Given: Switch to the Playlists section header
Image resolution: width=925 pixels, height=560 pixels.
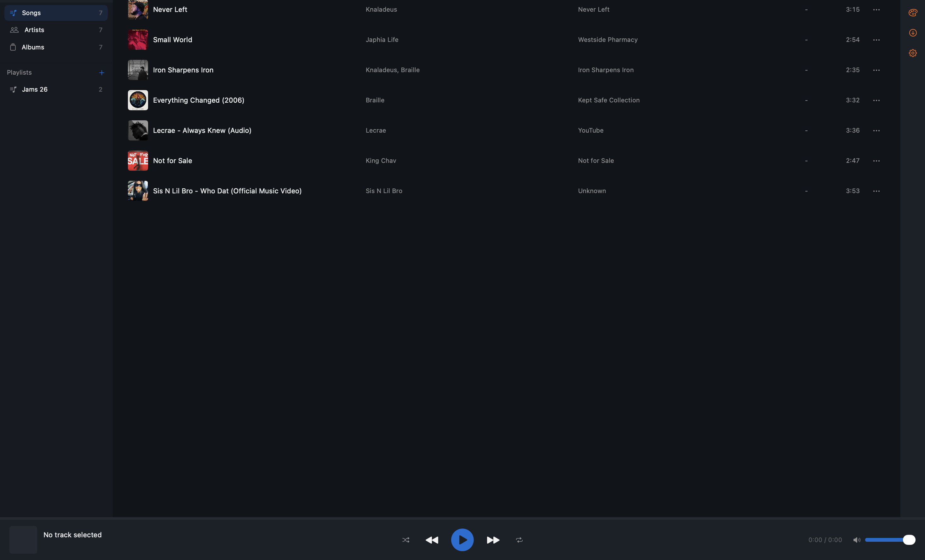Looking at the screenshot, I should (19, 72).
